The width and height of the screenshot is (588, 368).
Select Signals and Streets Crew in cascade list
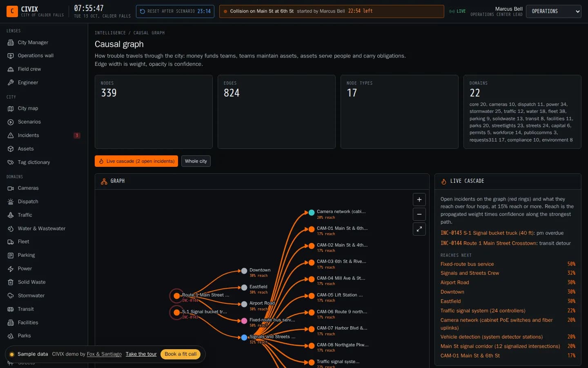(x=508, y=273)
